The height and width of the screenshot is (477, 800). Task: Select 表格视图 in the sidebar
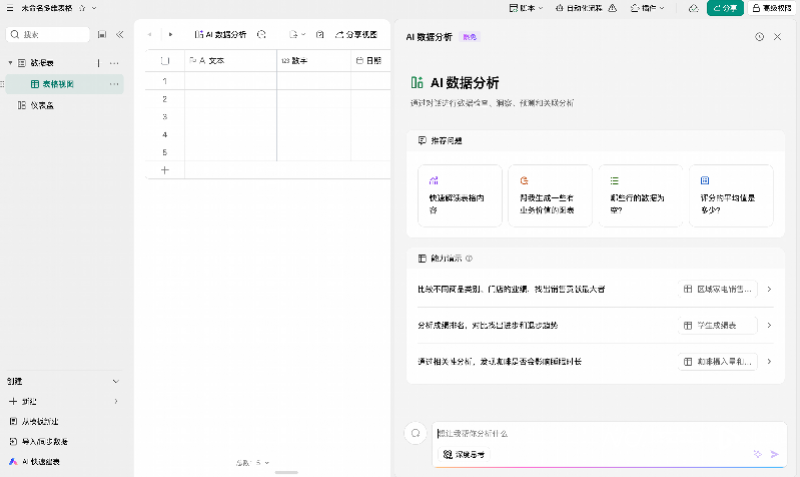[x=58, y=85]
